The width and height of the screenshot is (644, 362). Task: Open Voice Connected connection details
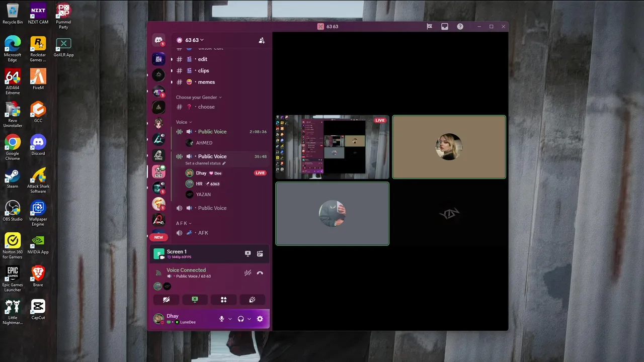pyautogui.click(x=186, y=270)
